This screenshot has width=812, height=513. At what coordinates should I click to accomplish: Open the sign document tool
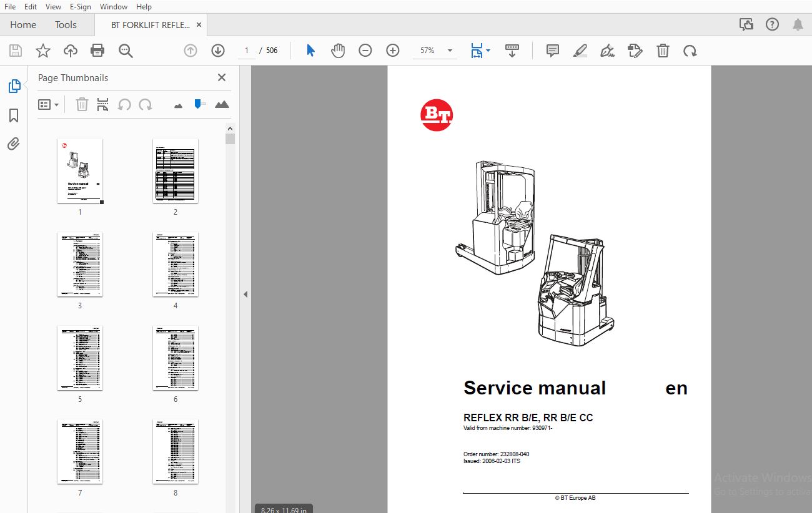[x=607, y=51]
